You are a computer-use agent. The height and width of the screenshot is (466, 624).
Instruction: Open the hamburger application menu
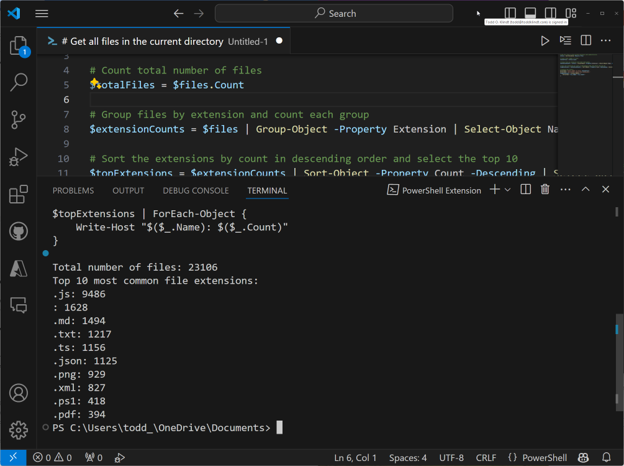click(41, 14)
